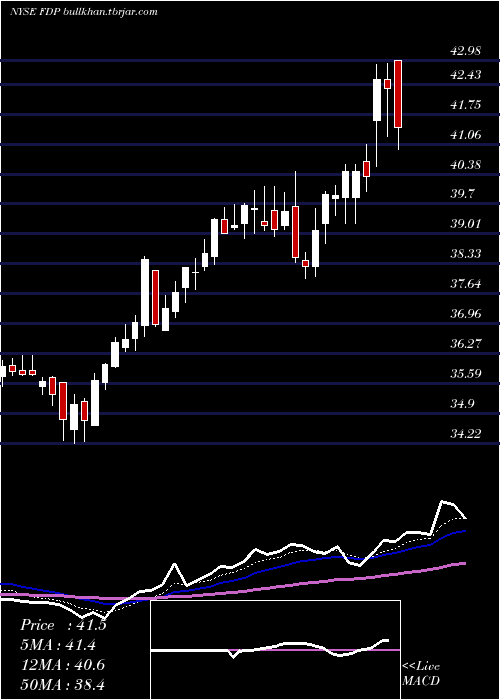Click the 34.9 price axis label
The height and width of the screenshot is (700, 500).
coord(462,404)
